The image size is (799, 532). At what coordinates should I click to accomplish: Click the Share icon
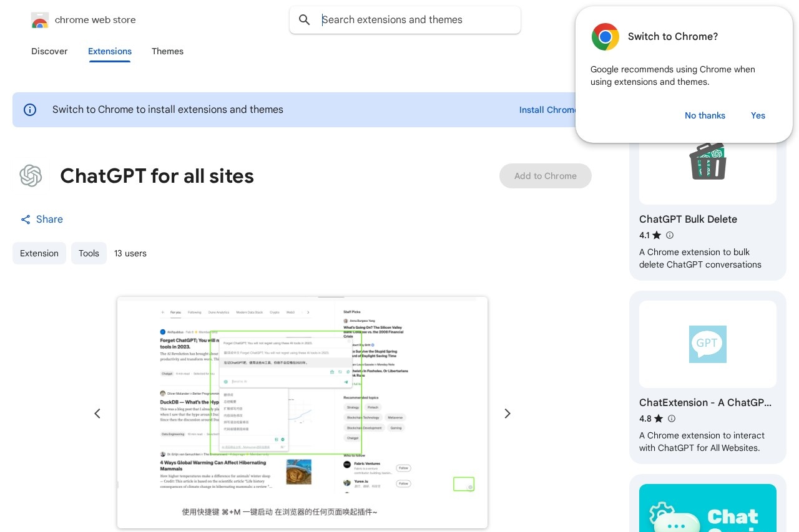26,220
